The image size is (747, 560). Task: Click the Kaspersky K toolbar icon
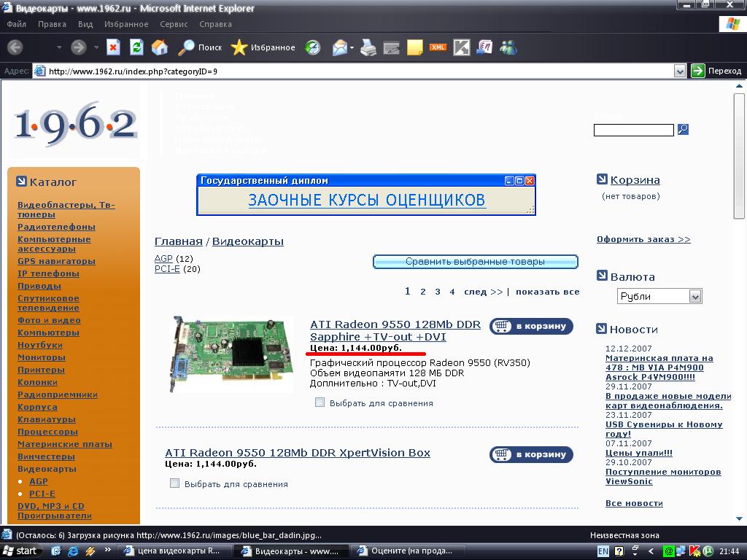click(x=461, y=47)
